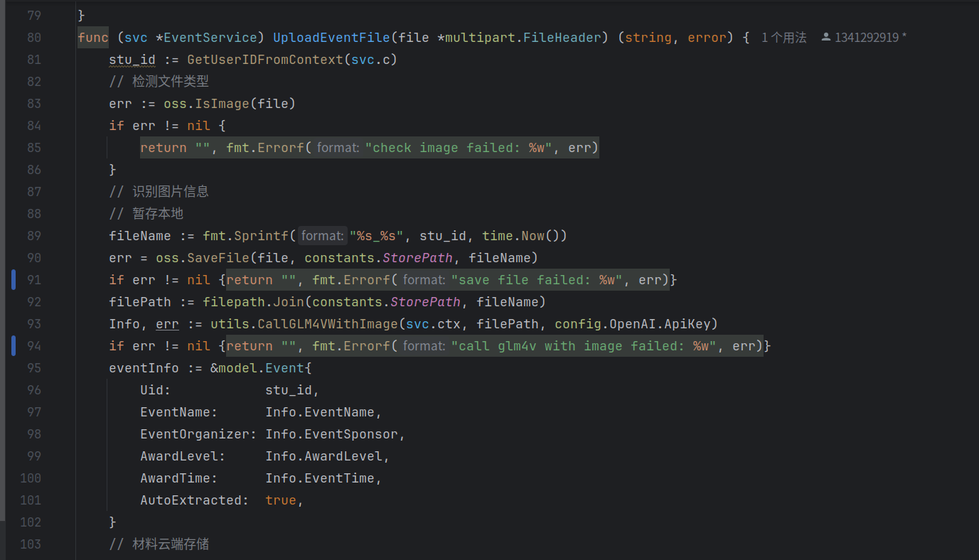Click the comment "// 检测文件类型"
The height and width of the screenshot is (560, 979).
coord(159,82)
